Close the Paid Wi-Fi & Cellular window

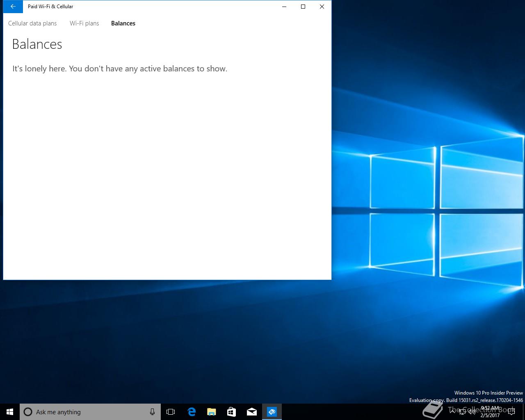(322, 7)
